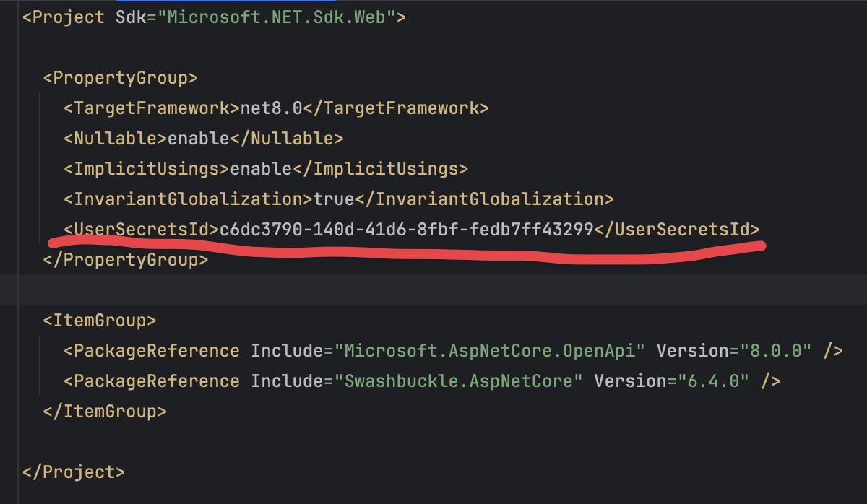Viewport: 867px width, 504px height.
Task: Click the closing UserSecretsId tag
Action: click(x=677, y=230)
